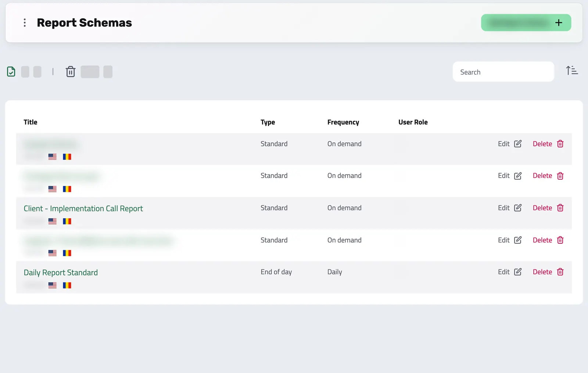Screen dimensions: 588x373
Task: Click the red trash icon in fourth row
Action: pos(560,240)
